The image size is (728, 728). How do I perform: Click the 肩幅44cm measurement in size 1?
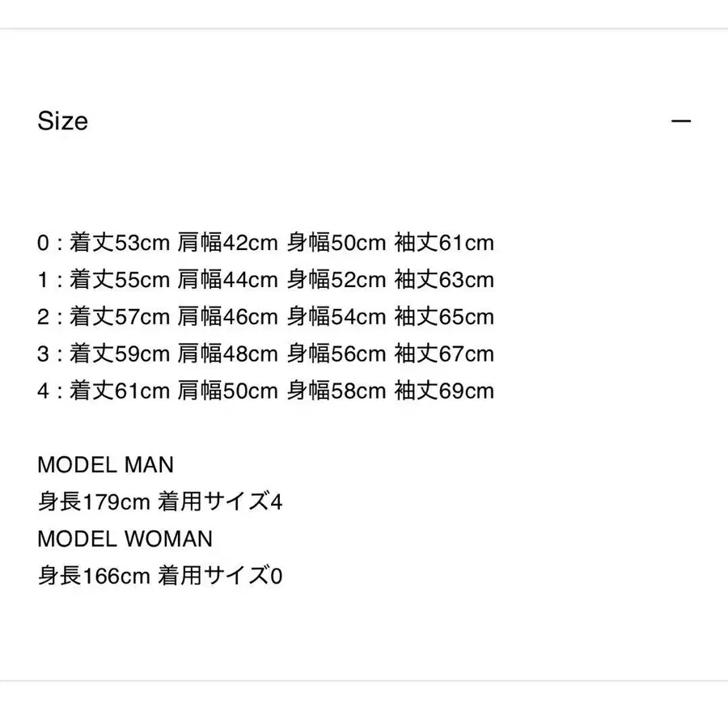point(229,280)
